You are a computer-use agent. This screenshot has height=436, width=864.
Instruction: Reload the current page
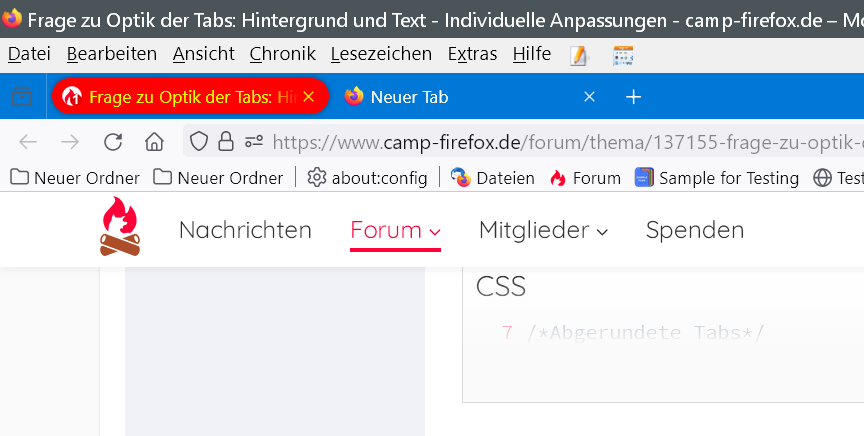(113, 142)
